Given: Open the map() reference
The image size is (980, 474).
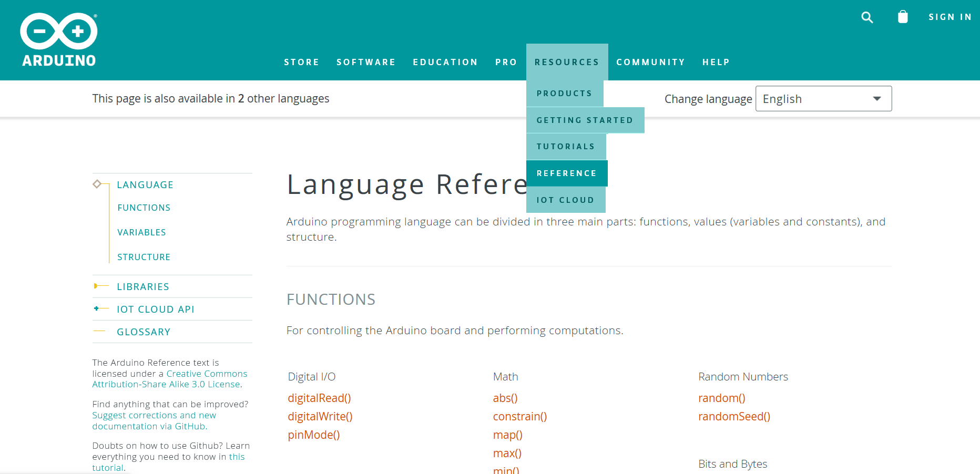Looking at the screenshot, I should [x=508, y=435].
